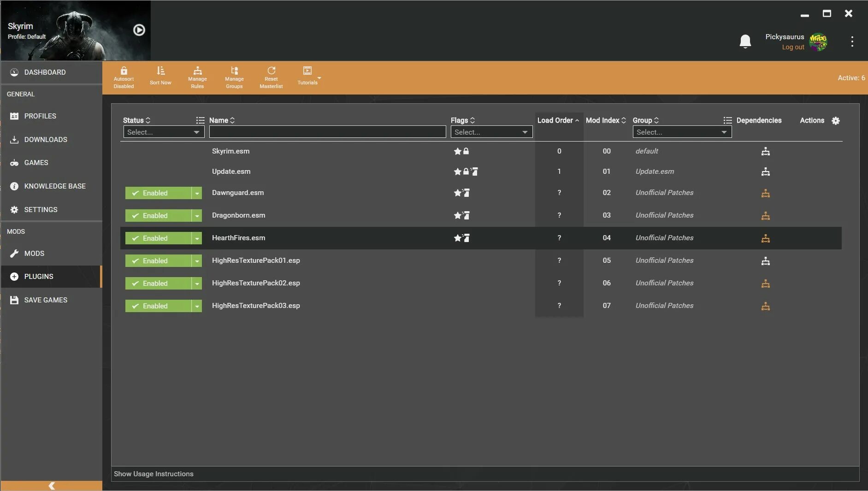Click Show Usage Instructions

point(154,473)
